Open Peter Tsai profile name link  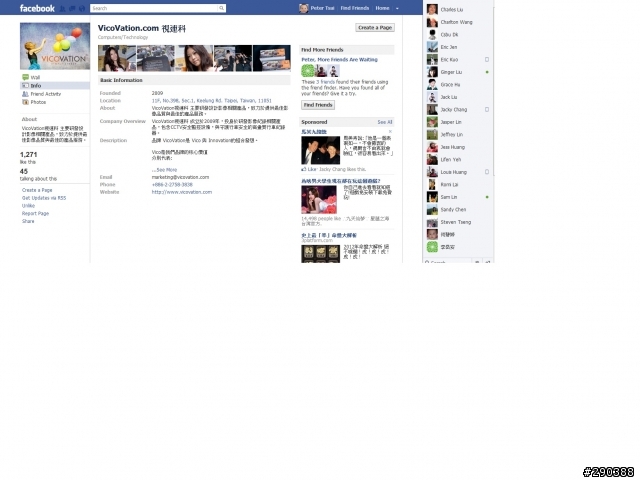[x=322, y=8]
